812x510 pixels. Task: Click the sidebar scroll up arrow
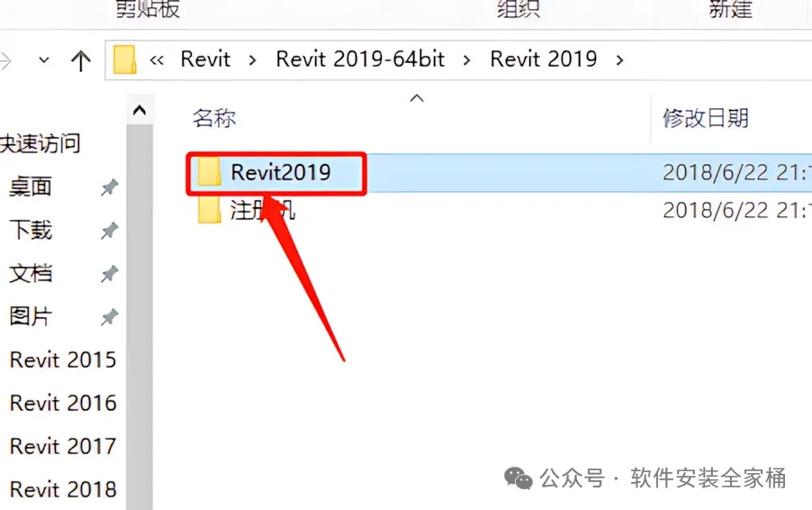coord(140,110)
